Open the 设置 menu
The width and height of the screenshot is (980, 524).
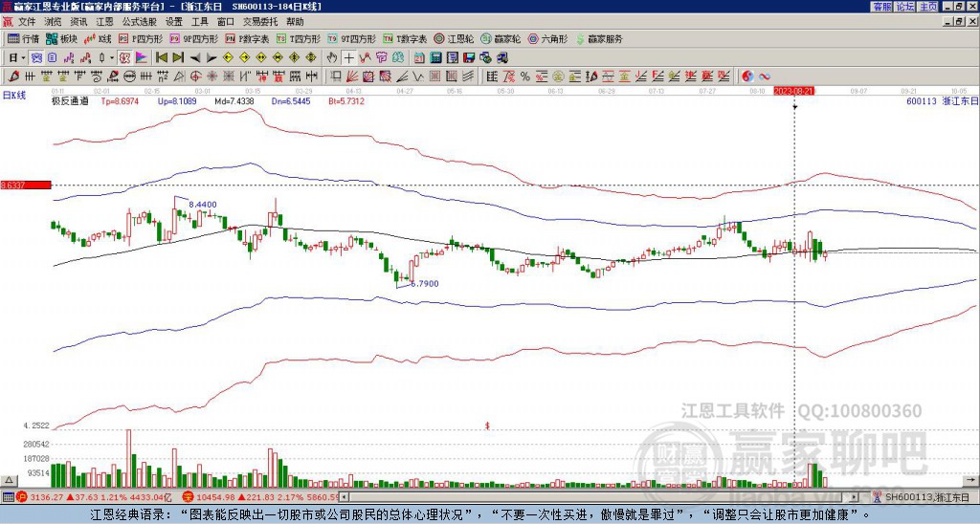click(174, 22)
